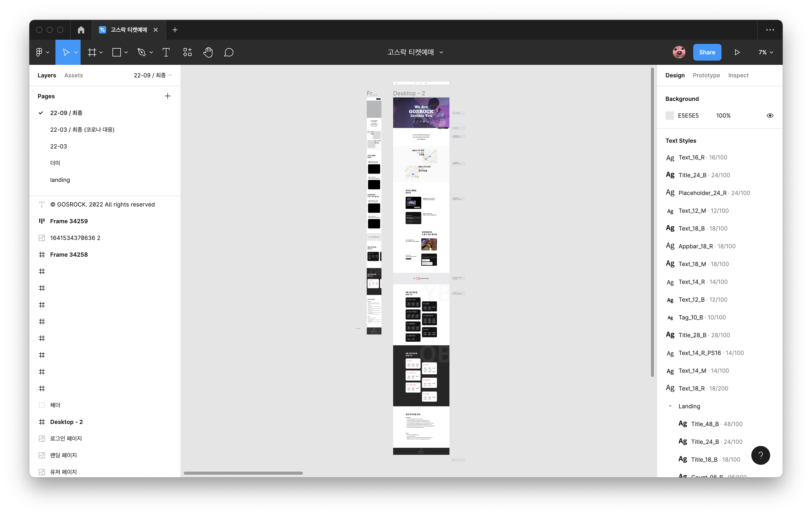Image resolution: width=812 pixels, height=516 pixels.
Task: Click the user avatar icon
Action: 679,52
